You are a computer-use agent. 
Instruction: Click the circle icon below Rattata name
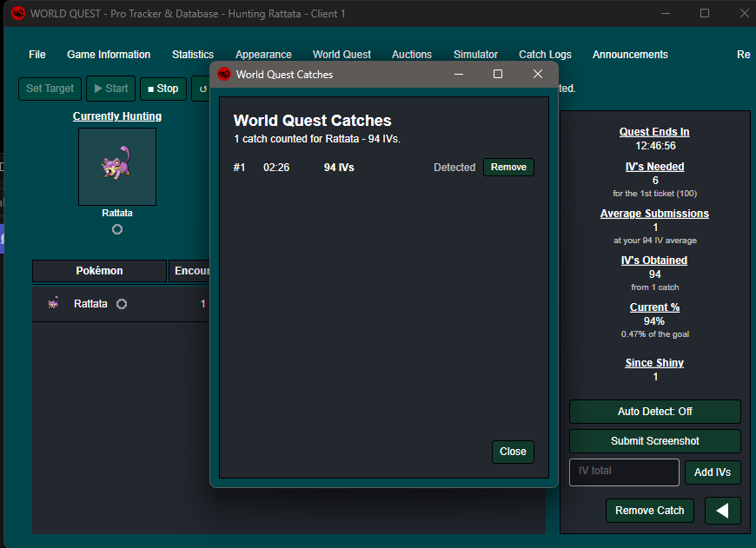pyautogui.click(x=117, y=229)
